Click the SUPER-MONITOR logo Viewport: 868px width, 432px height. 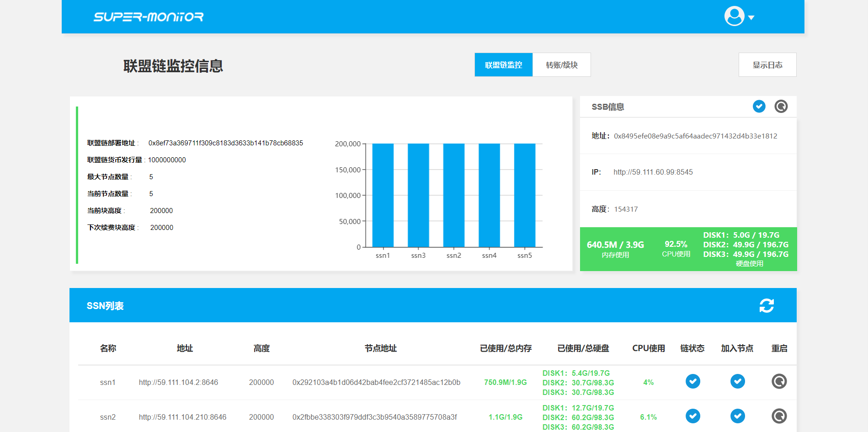(x=149, y=17)
